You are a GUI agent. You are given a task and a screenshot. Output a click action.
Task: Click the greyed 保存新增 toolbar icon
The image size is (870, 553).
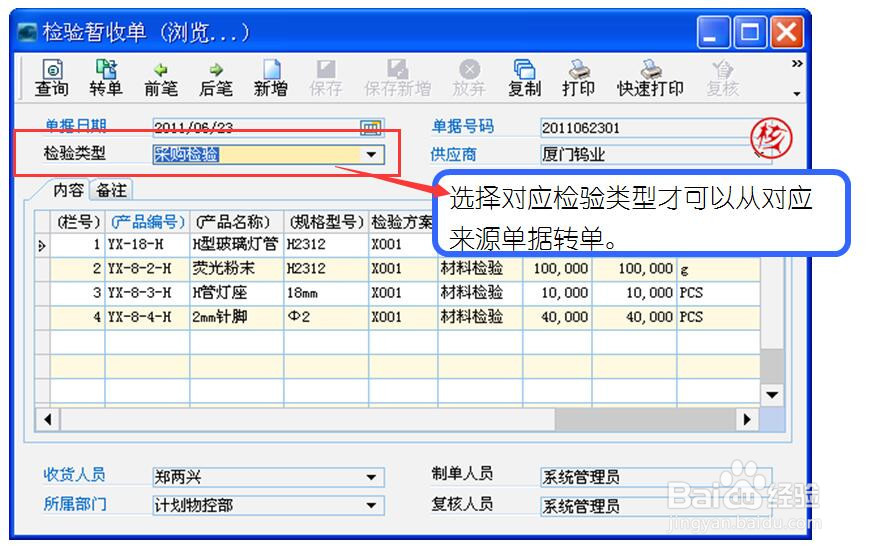[397, 78]
